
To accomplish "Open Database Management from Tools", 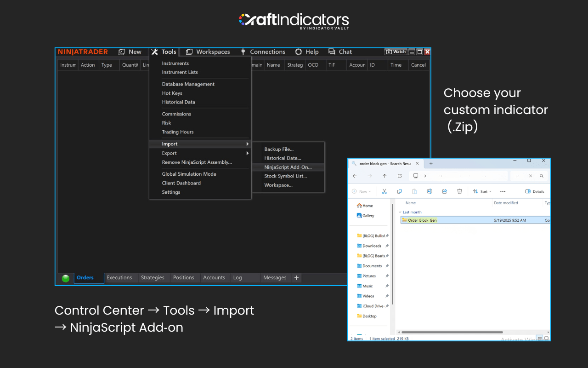I will pos(188,84).
